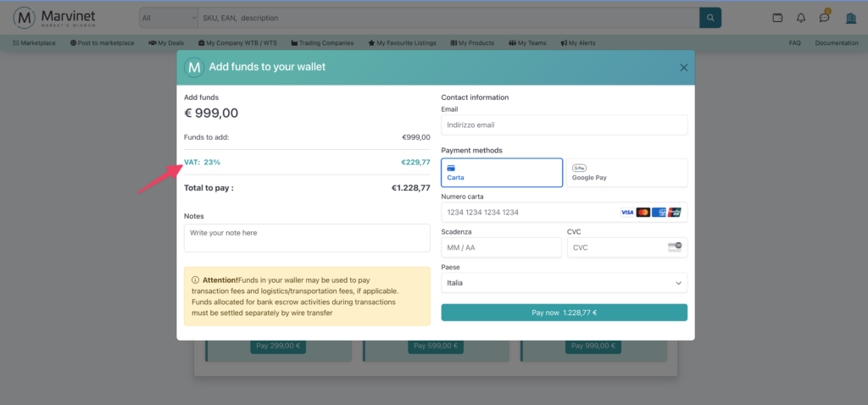
Task: Go to My Favourite Listings
Action: click(x=405, y=43)
